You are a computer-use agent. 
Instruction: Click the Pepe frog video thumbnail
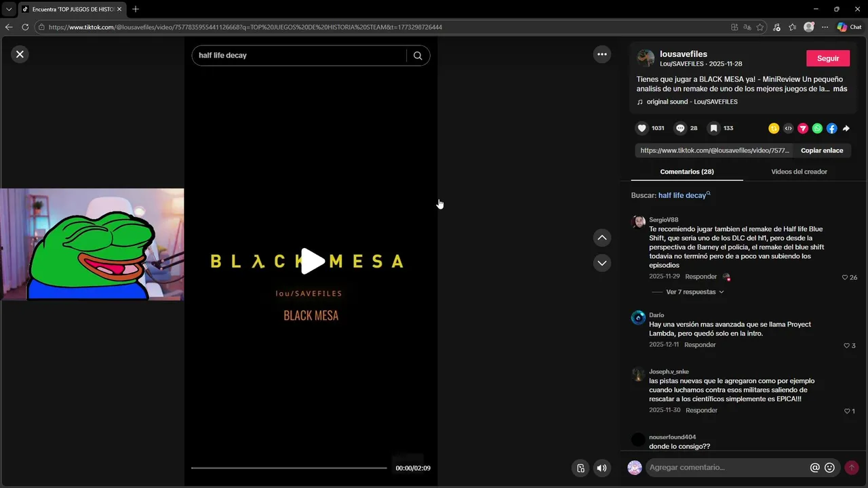(x=92, y=245)
